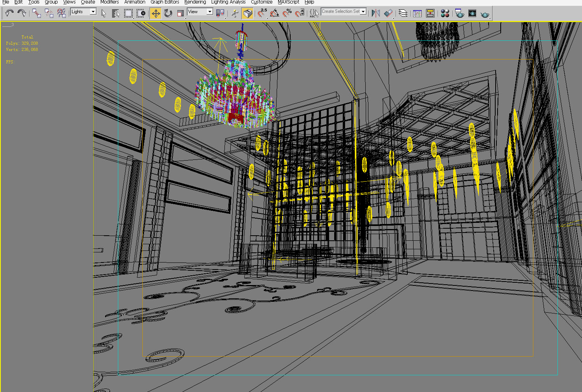Open the MAXScript menu

[288, 2]
